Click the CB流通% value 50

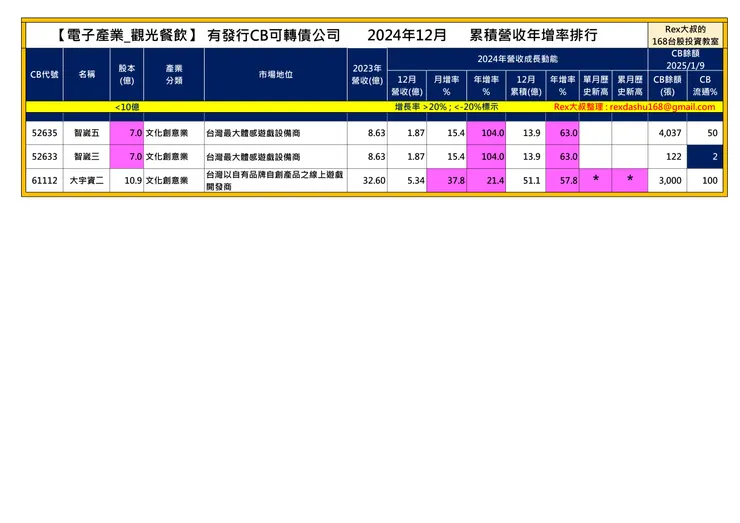[x=705, y=133]
